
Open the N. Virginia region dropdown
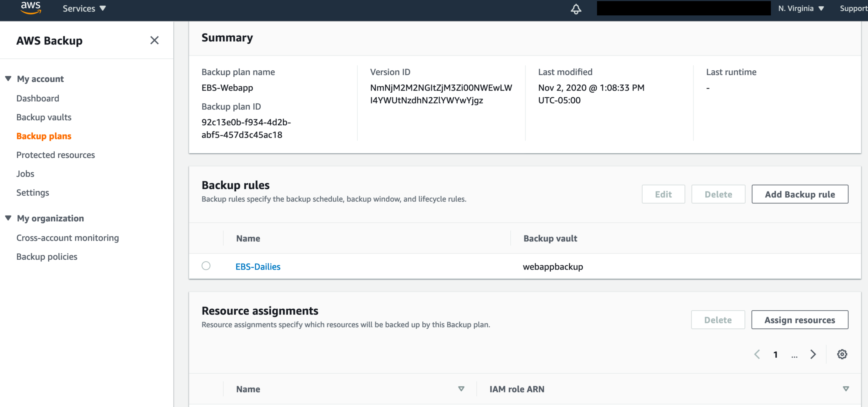(801, 8)
